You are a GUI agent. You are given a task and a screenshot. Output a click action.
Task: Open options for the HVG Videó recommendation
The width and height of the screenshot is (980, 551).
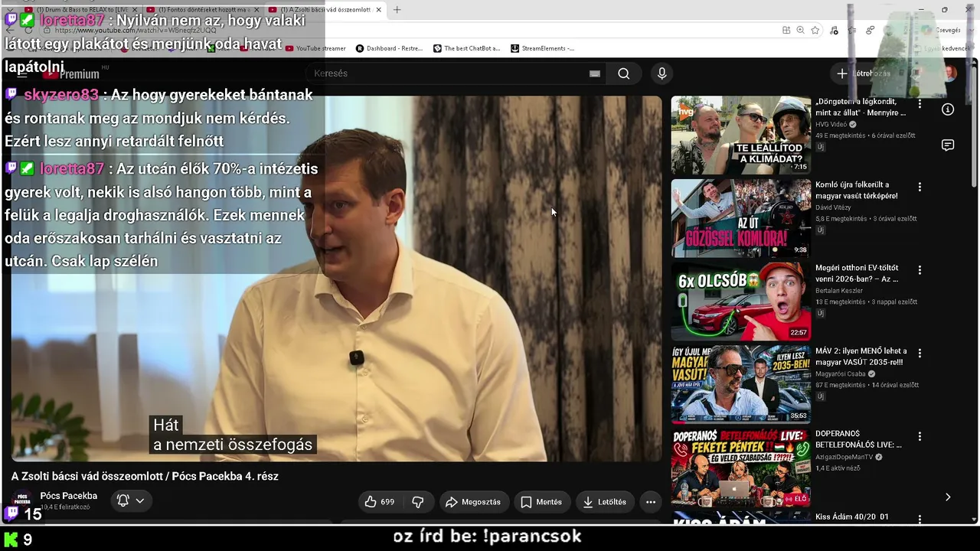pyautogui.click(x=920, y=103)
